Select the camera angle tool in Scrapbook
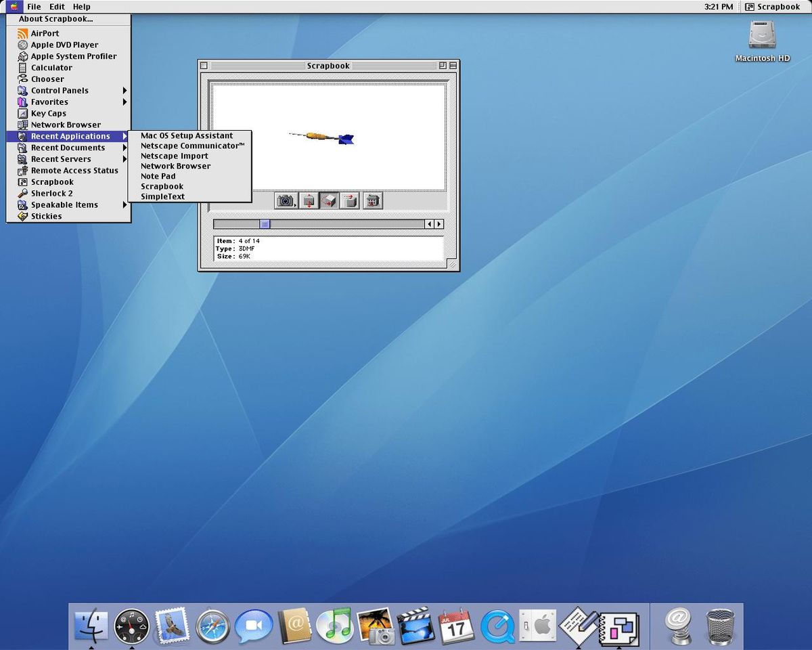 click(x=285, y=200)
